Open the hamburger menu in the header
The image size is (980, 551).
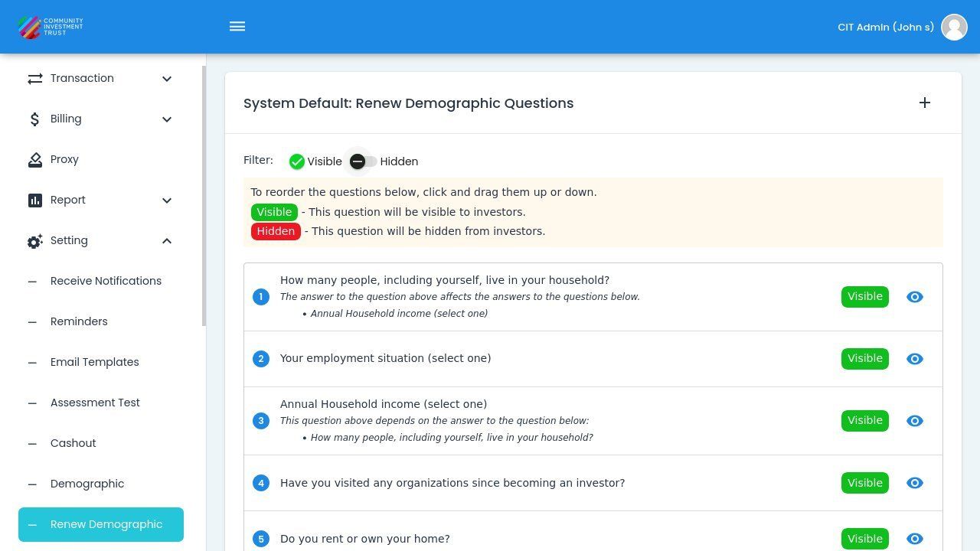pos(237,26)
